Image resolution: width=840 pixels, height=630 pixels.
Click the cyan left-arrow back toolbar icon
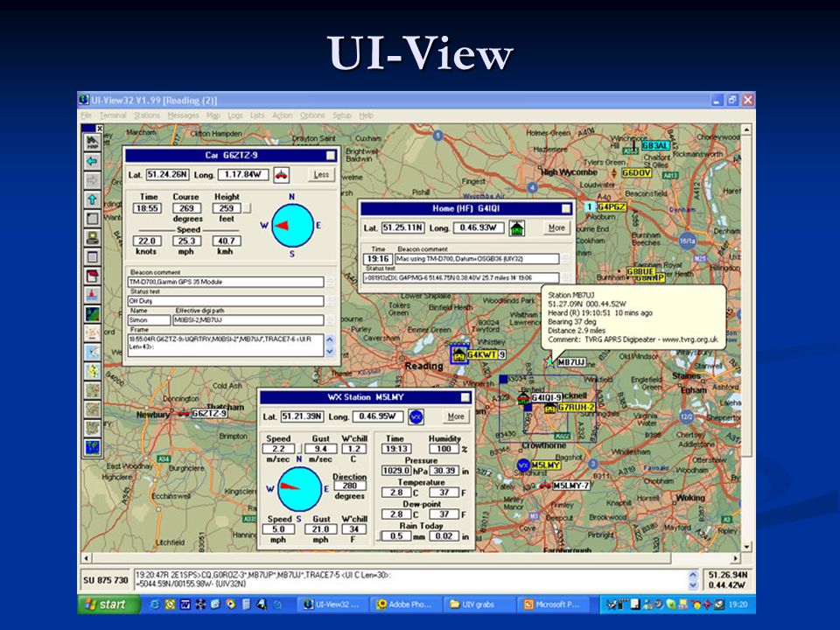pyautogui.click(x=92, y=161)
